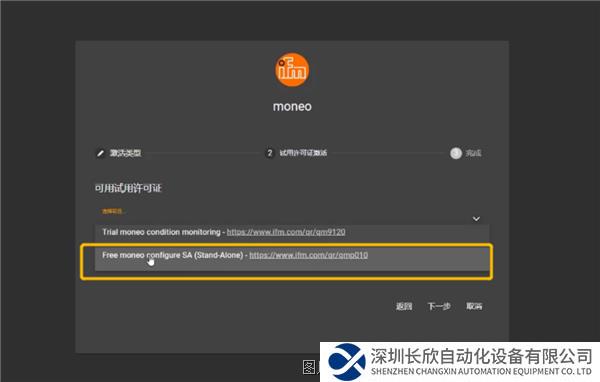The height and width of the screenshot is (382, 600).
Task: Click the blue Changxin company logo
Action: (347, 362)
